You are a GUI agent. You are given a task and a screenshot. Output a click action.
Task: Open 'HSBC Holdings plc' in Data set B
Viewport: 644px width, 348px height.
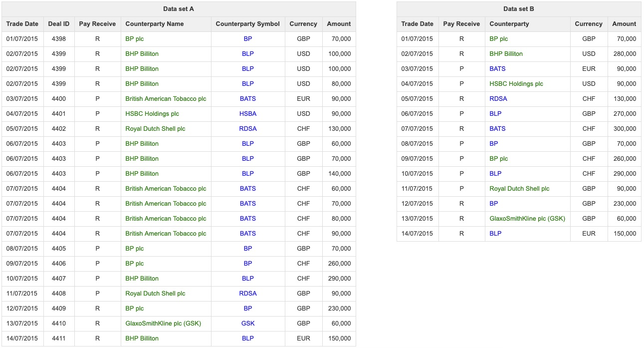[x=516, y=84]
